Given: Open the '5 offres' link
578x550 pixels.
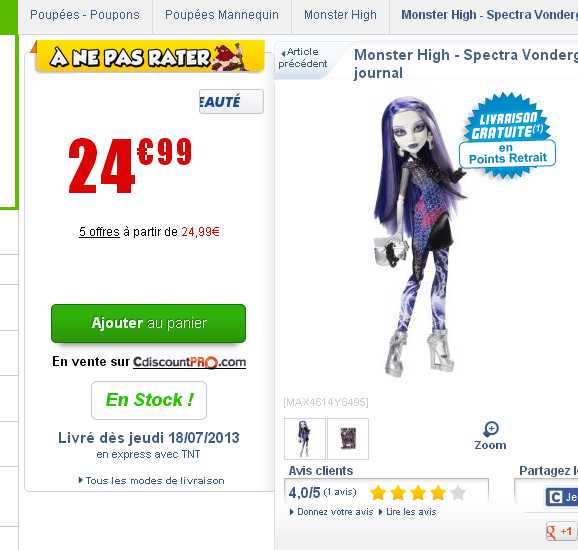Looking at the screenshot, I should tap(99, 232).
